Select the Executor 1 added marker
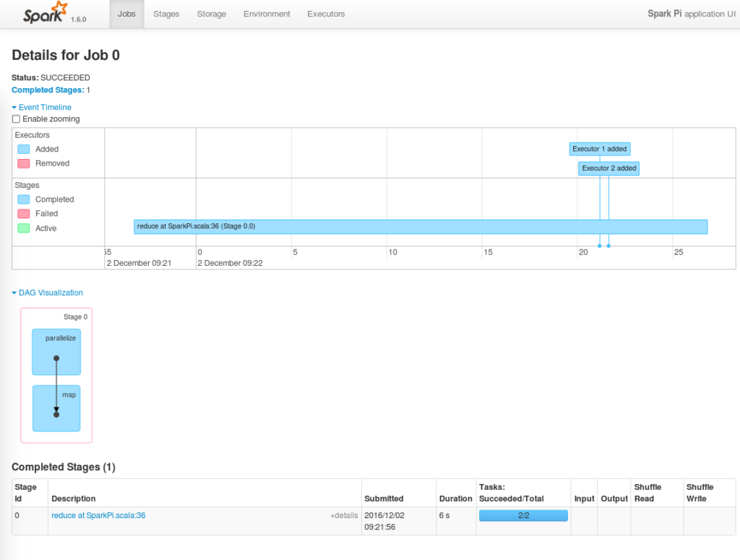 (x=599, y=149)
